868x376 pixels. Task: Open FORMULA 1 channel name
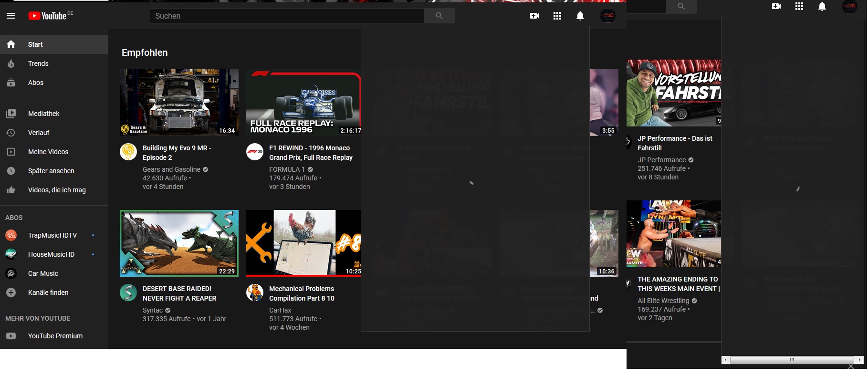pos(287,169)
